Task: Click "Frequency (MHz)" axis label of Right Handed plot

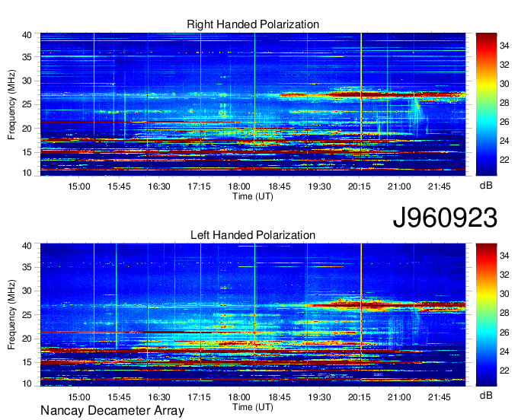Action: (11, 104)
